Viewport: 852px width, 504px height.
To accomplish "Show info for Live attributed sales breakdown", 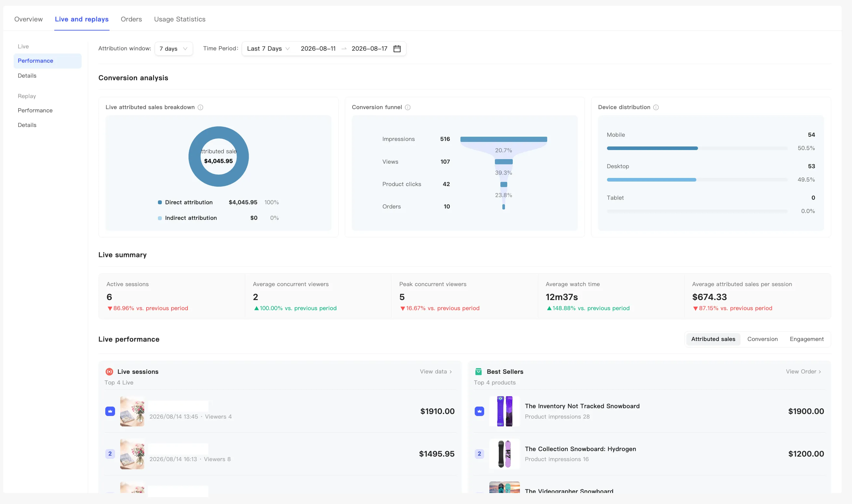I will pyautogui.click(x=200, y=107).
